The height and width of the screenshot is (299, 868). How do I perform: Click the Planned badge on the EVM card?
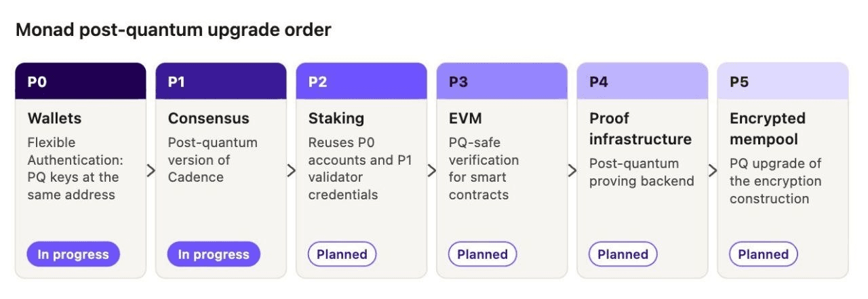(482, 254)
